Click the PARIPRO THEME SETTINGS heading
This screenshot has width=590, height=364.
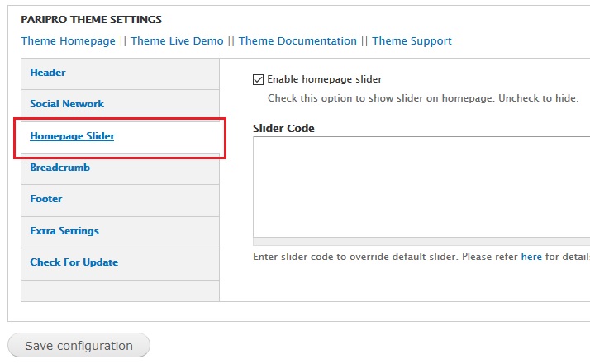pyautogui.click(x=91, y=19)
